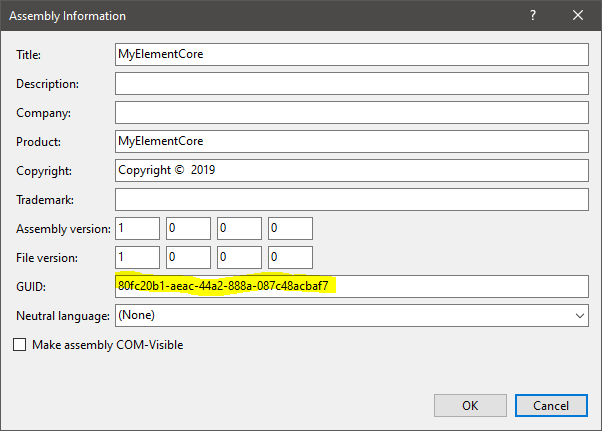The width and height of the screenshot is (602, 431).
Task: Click the highlighted GUID field
Action: point(352,286)
